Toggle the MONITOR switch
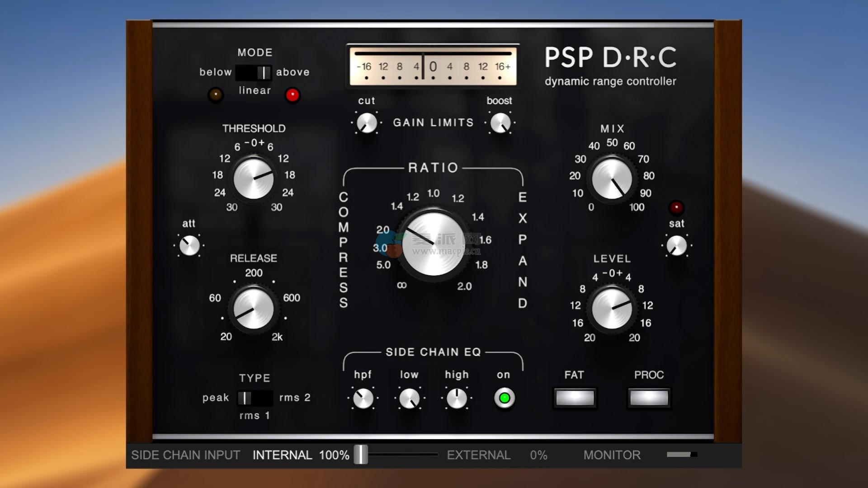The image size is (868, 488). (x=682, y=455)
